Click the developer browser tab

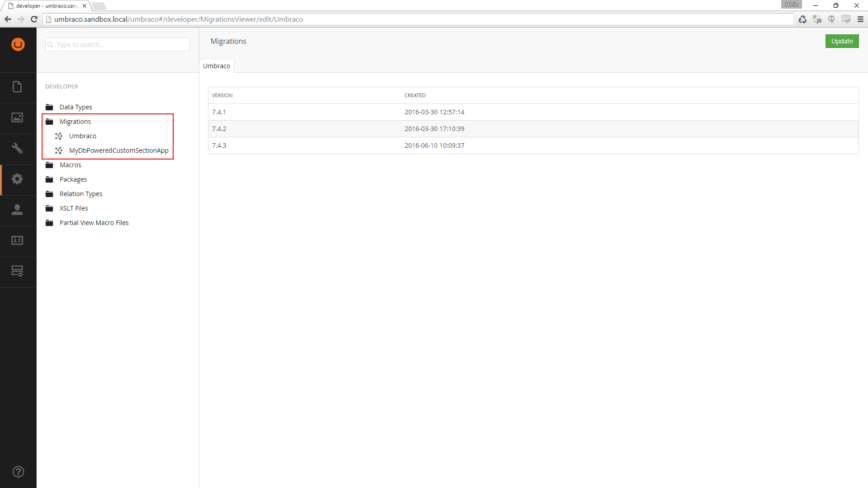[x=47, y=6]
